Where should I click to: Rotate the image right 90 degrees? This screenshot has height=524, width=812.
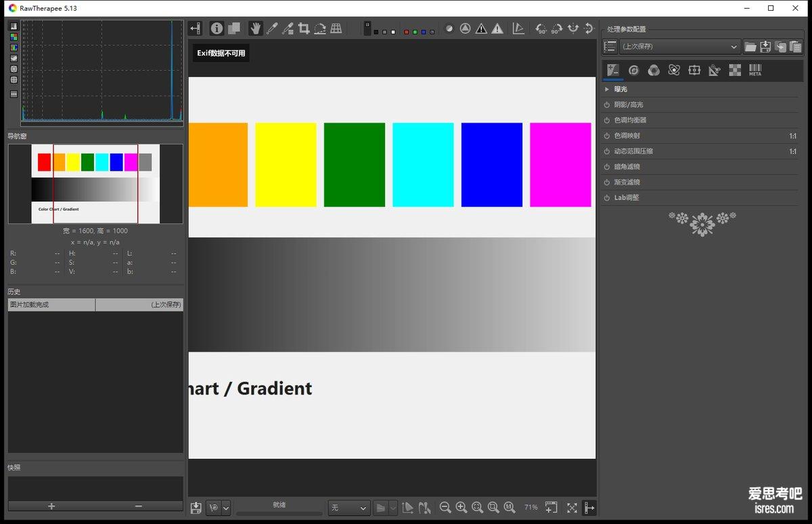[x=556, y=28]
